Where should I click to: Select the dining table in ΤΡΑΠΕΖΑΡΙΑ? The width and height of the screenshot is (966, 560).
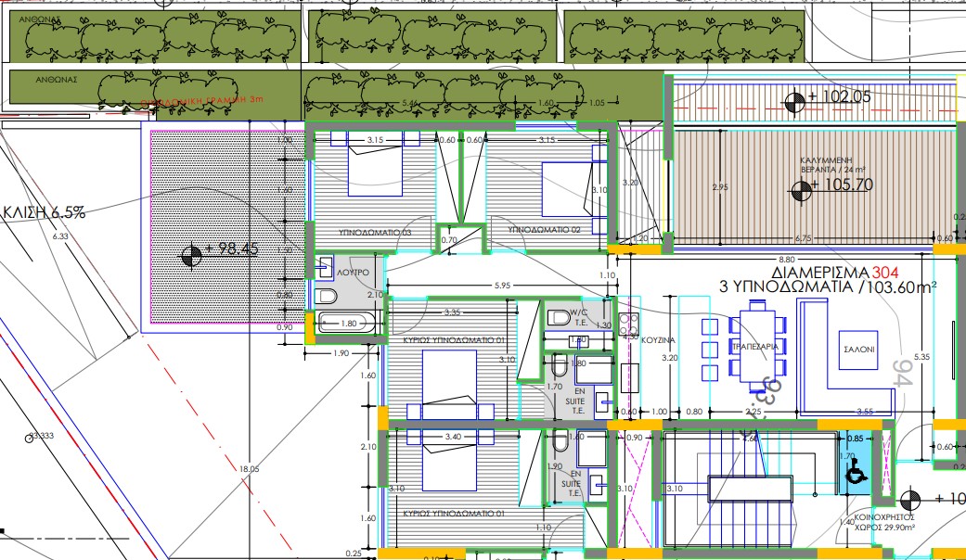(756, 346)
